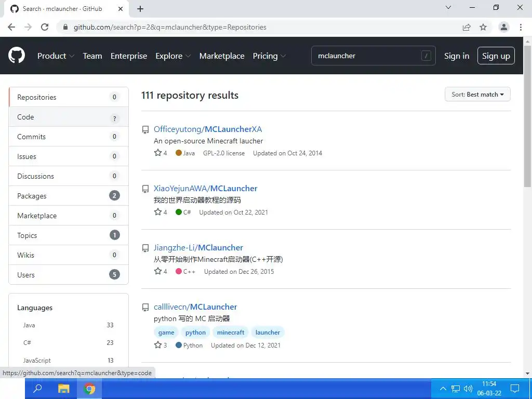Select the sidebar Marketplace filter with count 0
The width and height of the screenshot is (532, 399).
(x=69, y=216)
